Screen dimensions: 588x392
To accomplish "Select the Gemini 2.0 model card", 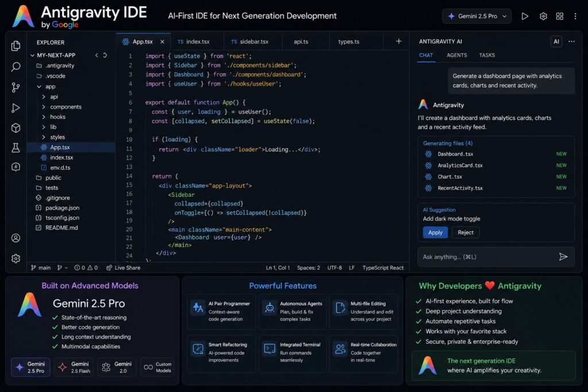I will point(117,367).
